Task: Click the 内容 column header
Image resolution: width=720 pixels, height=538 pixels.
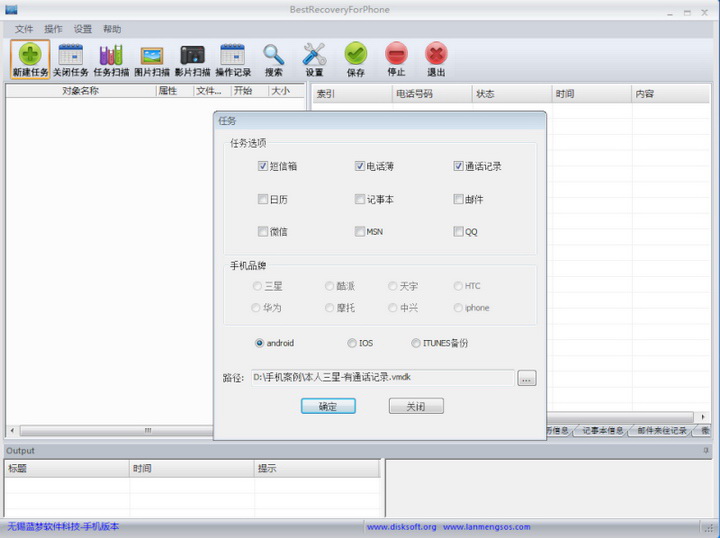Action: click(x=670, y=94)
